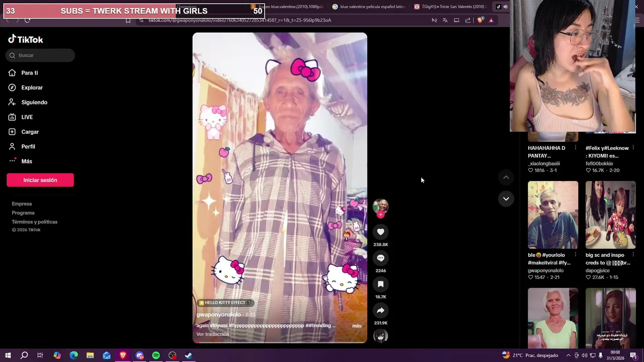Open options for big sc and inspo video
Image resolution: width=644 pixels, height=362 pixels.
pos(633,255)
